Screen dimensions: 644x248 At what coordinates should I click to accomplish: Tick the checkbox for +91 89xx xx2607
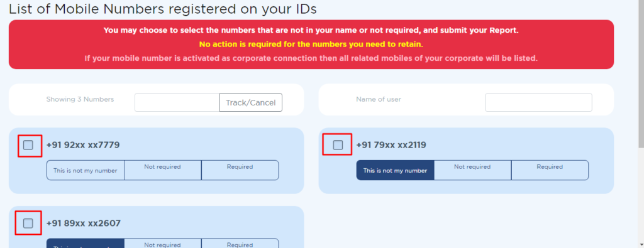(x=28, y=224)
